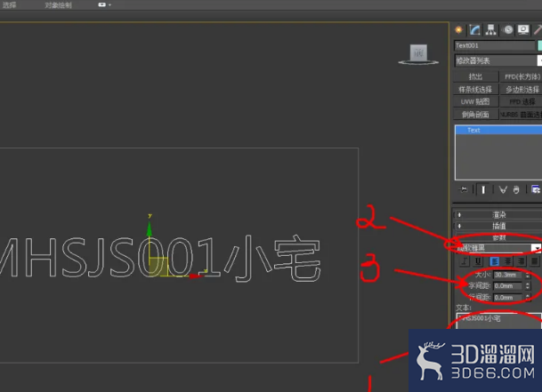The height and width of the screenshot is (392, 542).
Task: Open the Create panel star icon
Action: tap(459, 30)
